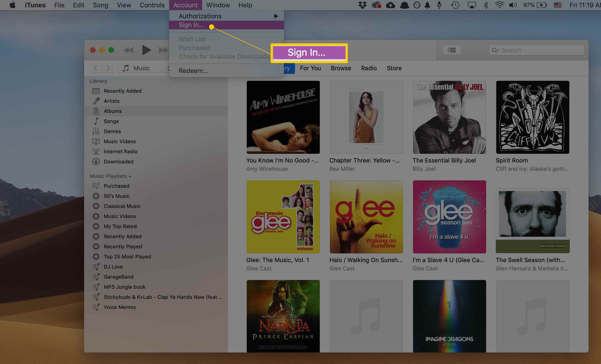Open the Window menu
Screen dimensions: 601x364
coord(218,5)
